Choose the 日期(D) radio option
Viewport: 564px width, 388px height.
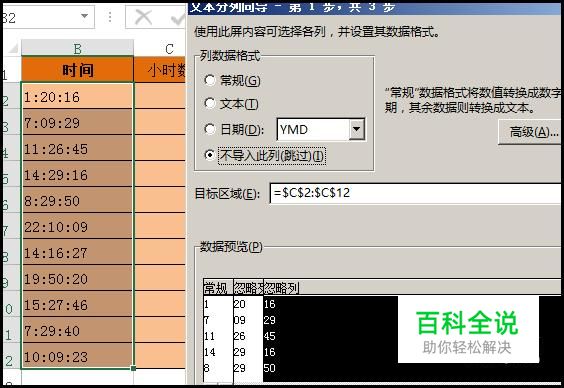pos(210,129)
